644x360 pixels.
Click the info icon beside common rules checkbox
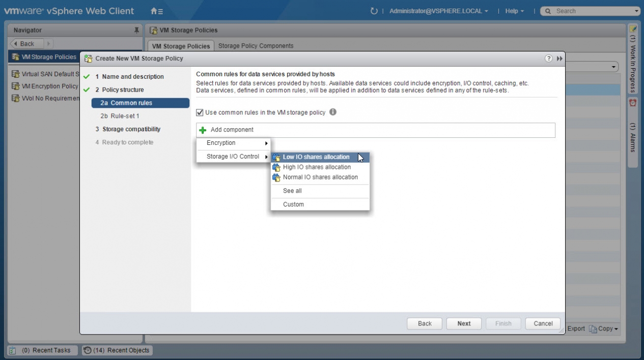pyautogui.click(x=333, y=112)
